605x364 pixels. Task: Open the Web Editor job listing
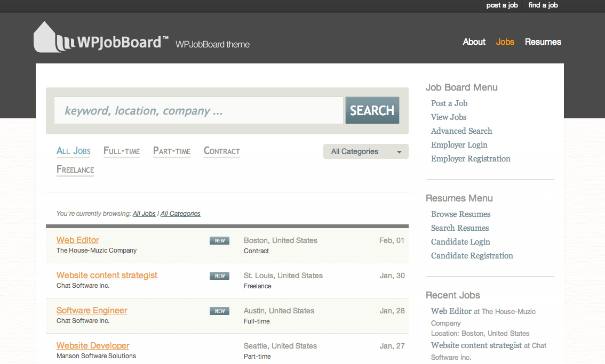click(77, 240)
